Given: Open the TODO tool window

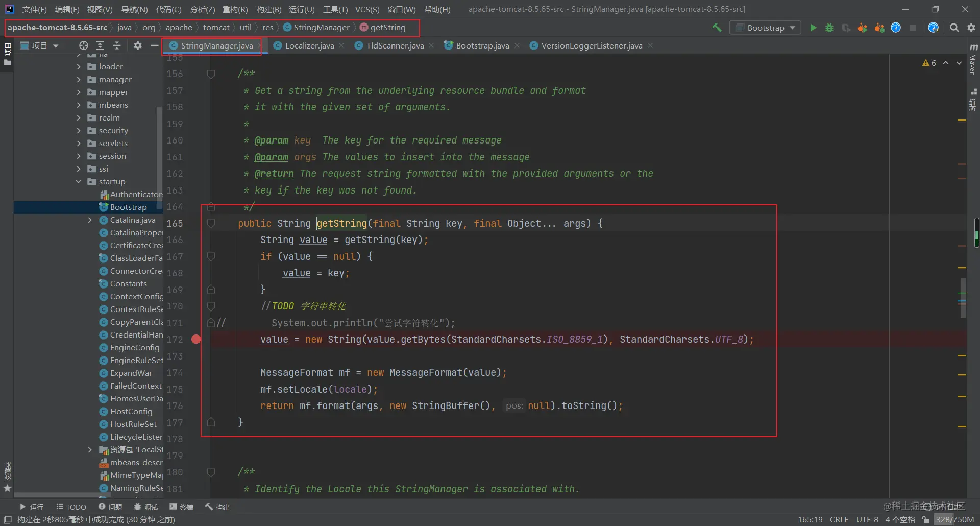Looking at the screenshot, I should (x=71, y=507).
